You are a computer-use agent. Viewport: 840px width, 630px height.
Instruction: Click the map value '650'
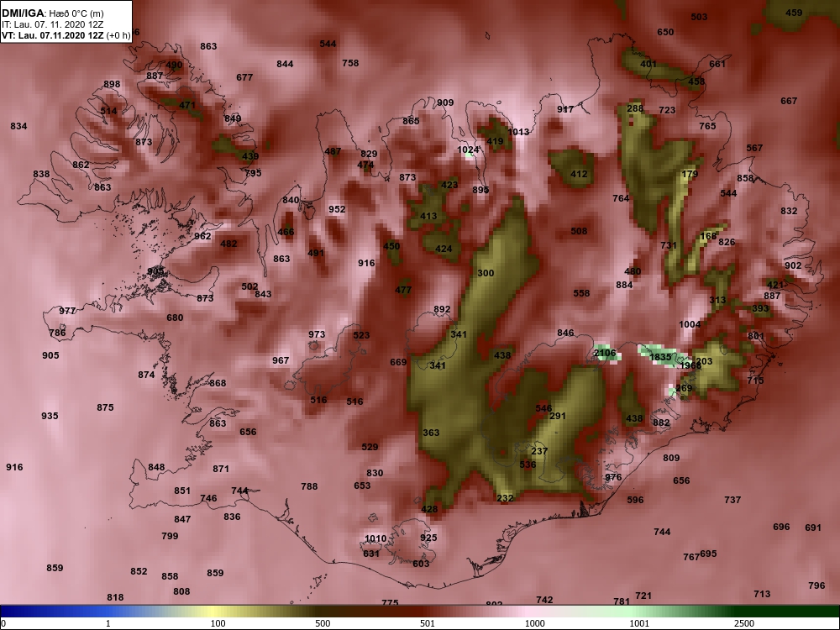[664, 32]
